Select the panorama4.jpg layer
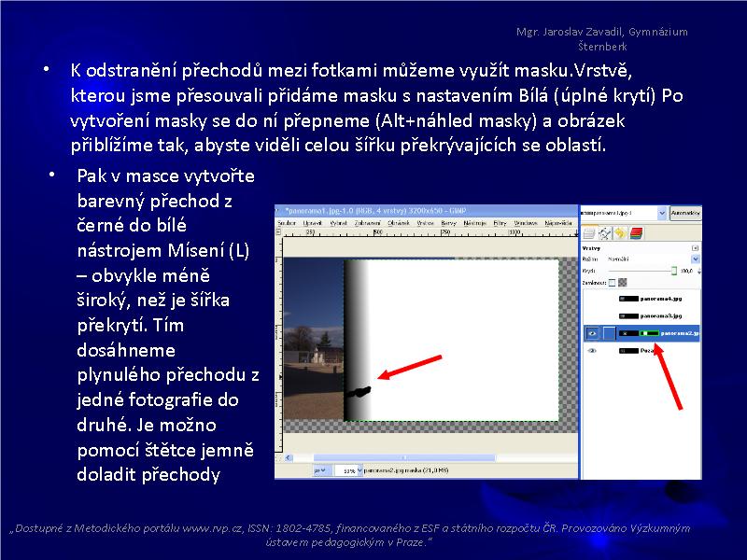This screenshot has width=747, height=560. 660,299
